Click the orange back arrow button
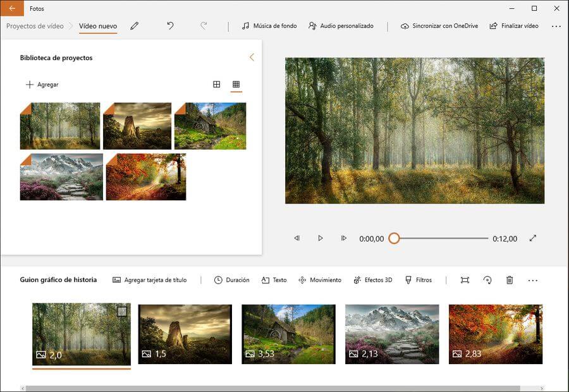Viewport: 569px width, 392px height. pos(12,8)
